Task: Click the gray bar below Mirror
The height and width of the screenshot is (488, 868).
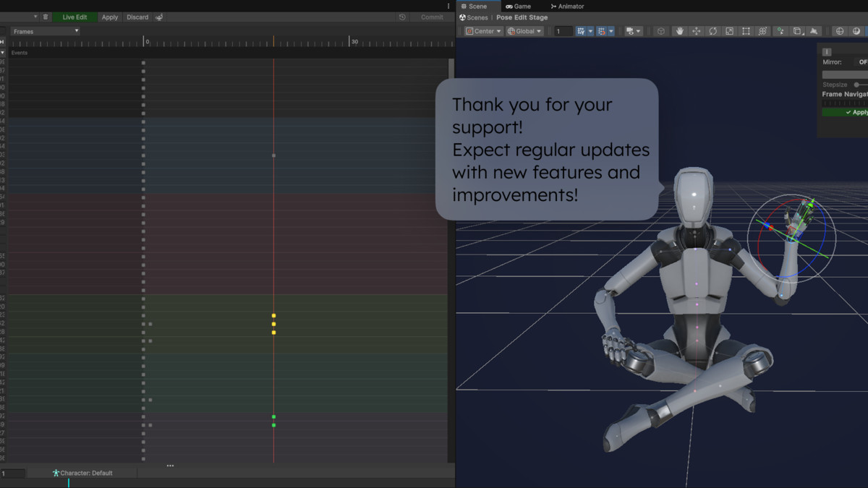Action: point(845,74)
